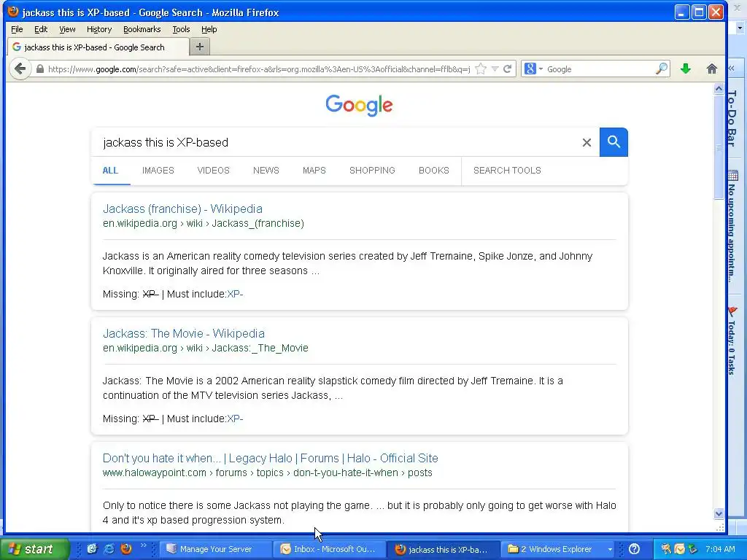Click Must include XP- under Jackass franchise result

click(235, 294)
